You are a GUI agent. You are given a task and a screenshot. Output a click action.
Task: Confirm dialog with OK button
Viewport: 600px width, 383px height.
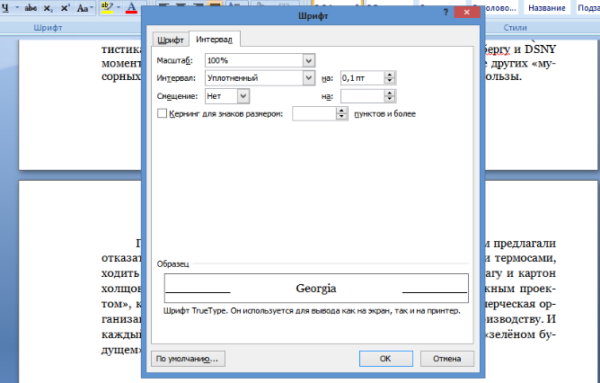(386, 359)
